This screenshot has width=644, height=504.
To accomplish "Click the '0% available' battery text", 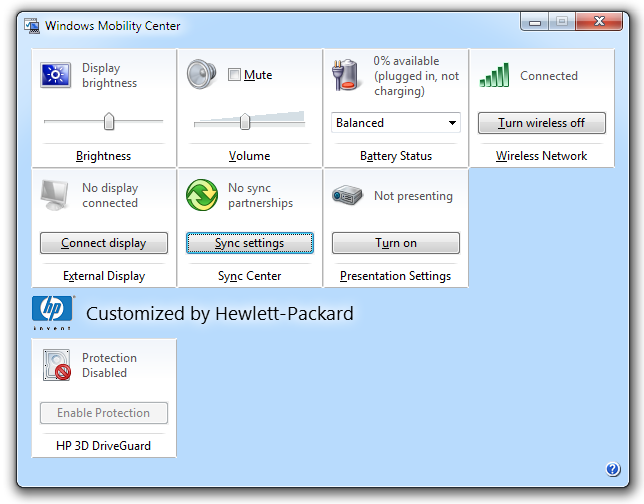I will [x=406, y=61].
